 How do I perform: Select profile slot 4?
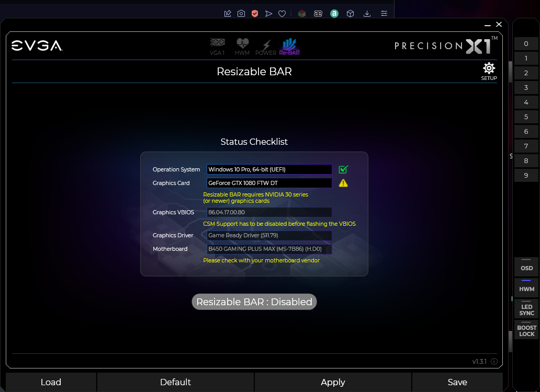click(x=526, y=102)
